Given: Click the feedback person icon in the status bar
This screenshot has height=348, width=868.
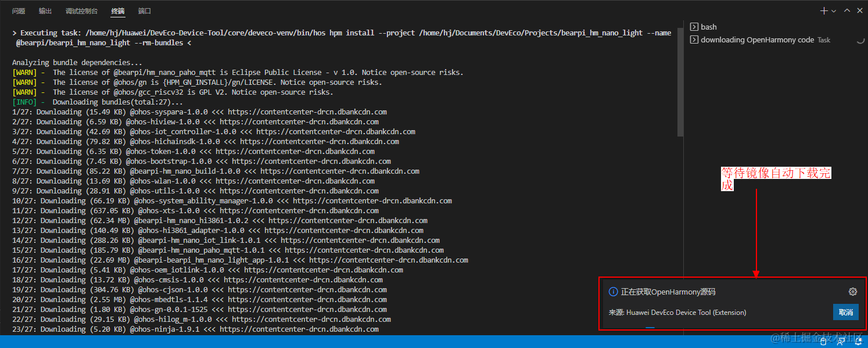Looking at the screenshot, I should coord(841,342).
